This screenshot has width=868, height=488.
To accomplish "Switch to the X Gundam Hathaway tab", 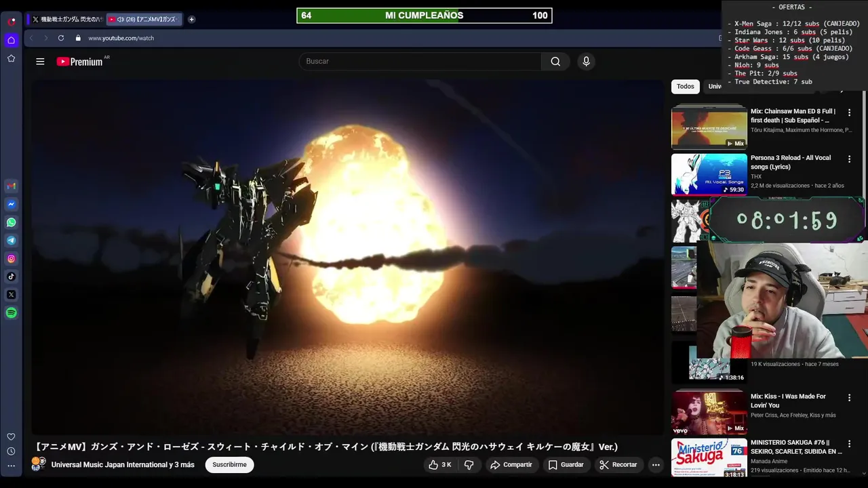I will [x=66, y=20].
